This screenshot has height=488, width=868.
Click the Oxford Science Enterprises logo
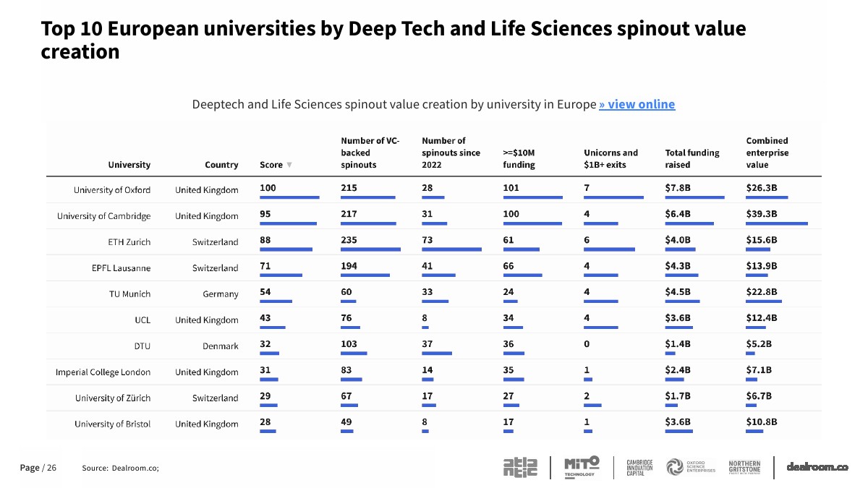coord(691,467)
